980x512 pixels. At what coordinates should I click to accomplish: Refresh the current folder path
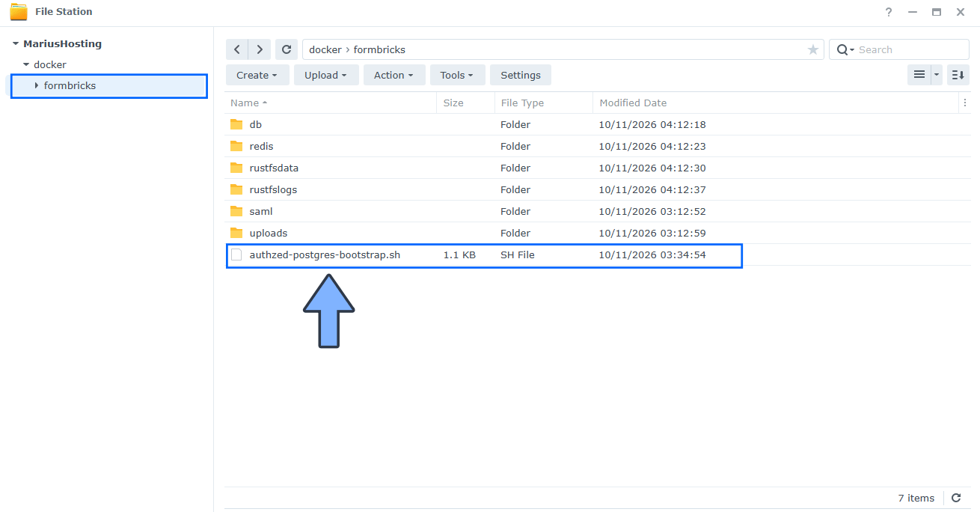(x=287, y=49)
